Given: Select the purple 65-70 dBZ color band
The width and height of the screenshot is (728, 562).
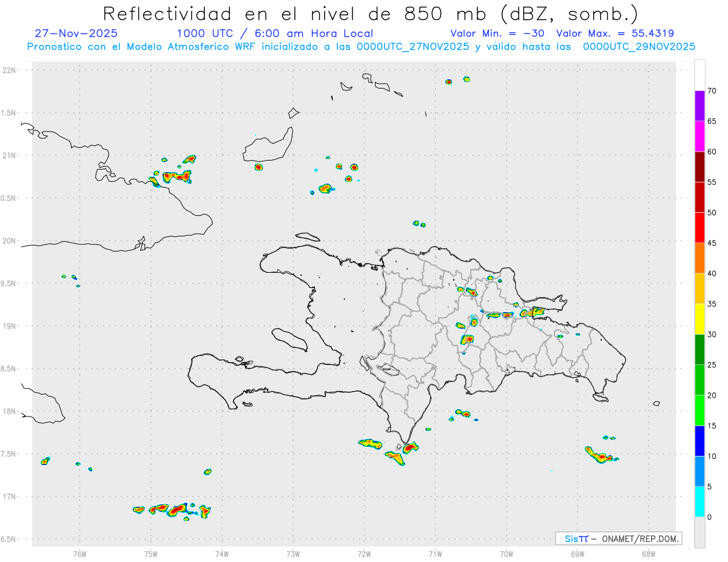Looking at the screenshot, I should [x=699, y=105].
